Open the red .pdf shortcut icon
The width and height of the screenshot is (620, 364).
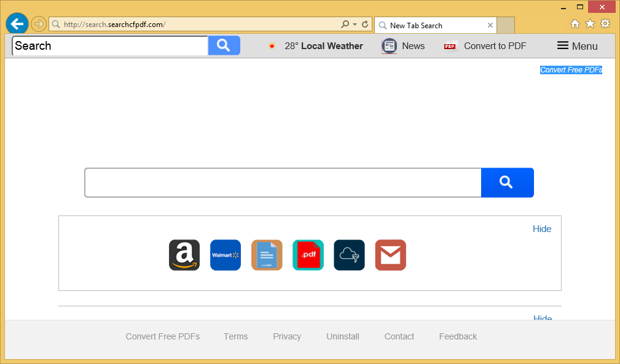tap(308, 255)
